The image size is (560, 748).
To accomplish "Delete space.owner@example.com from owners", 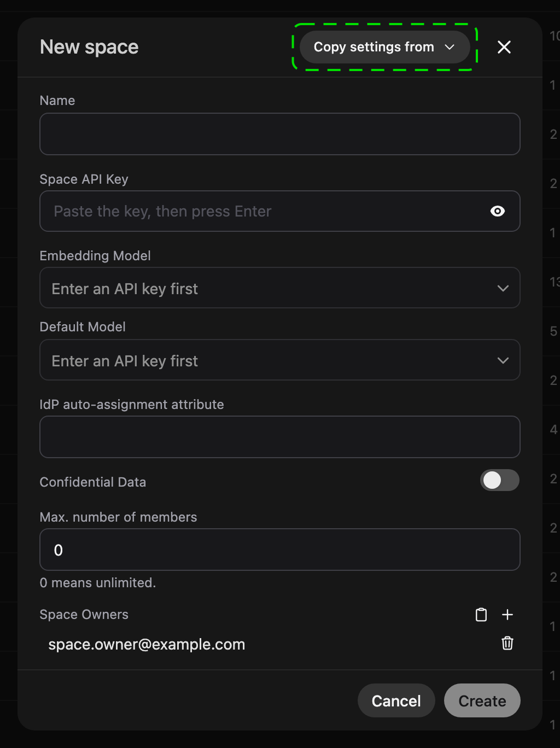I will [x=507, y=643].
